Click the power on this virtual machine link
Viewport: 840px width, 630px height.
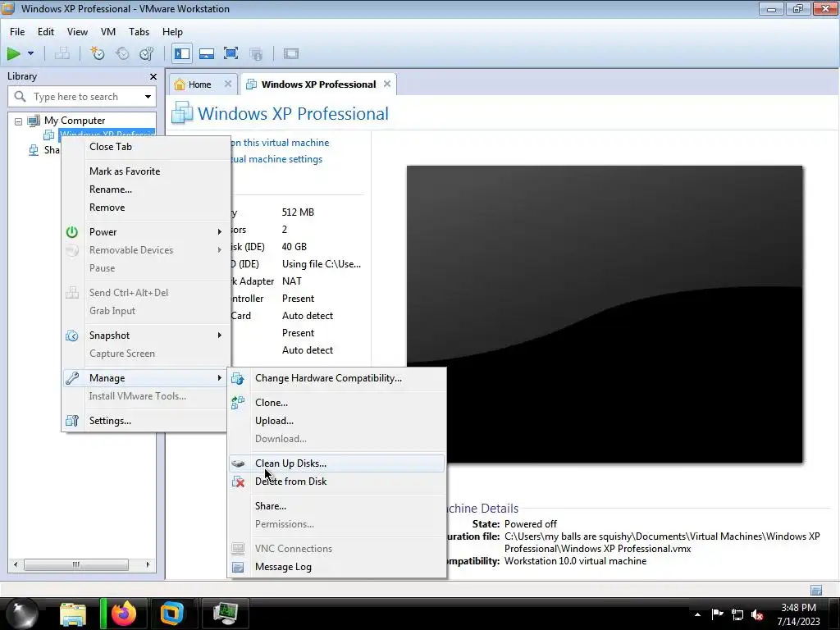pos(280,143)
